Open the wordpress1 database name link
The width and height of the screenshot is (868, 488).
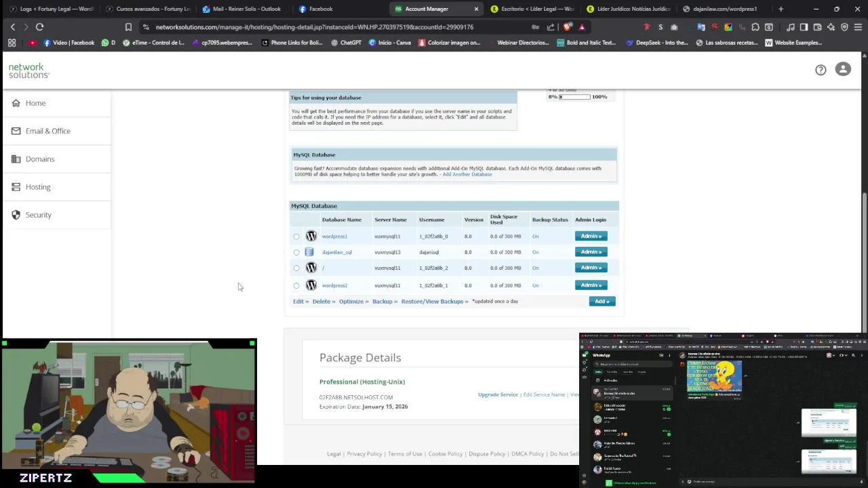click(x=334, y=237)
